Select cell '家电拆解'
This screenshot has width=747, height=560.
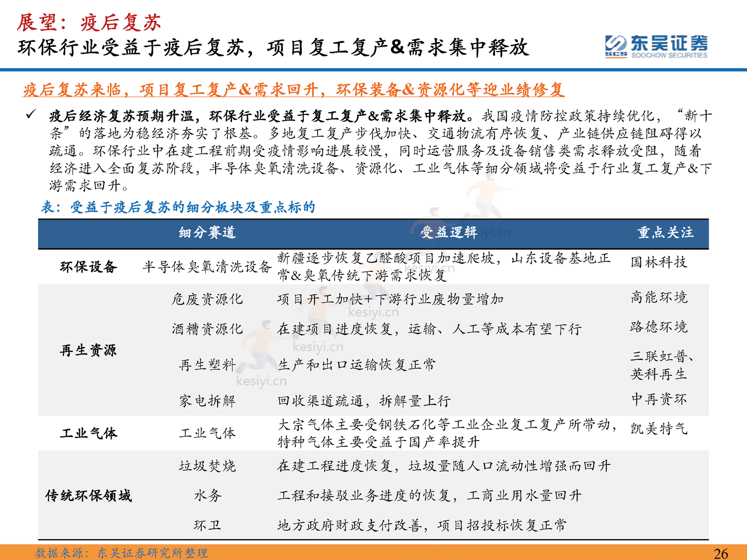coord(207,401)
